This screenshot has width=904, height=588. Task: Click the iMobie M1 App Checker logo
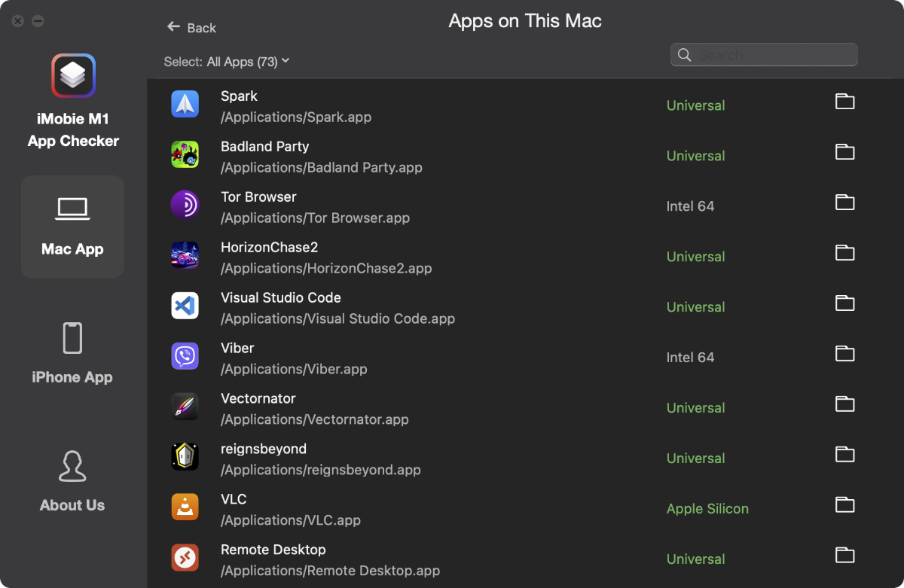click(x=73, y=75)
